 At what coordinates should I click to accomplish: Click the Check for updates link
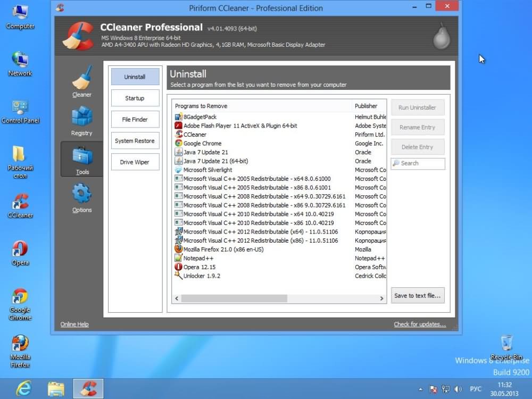(419, 325)
